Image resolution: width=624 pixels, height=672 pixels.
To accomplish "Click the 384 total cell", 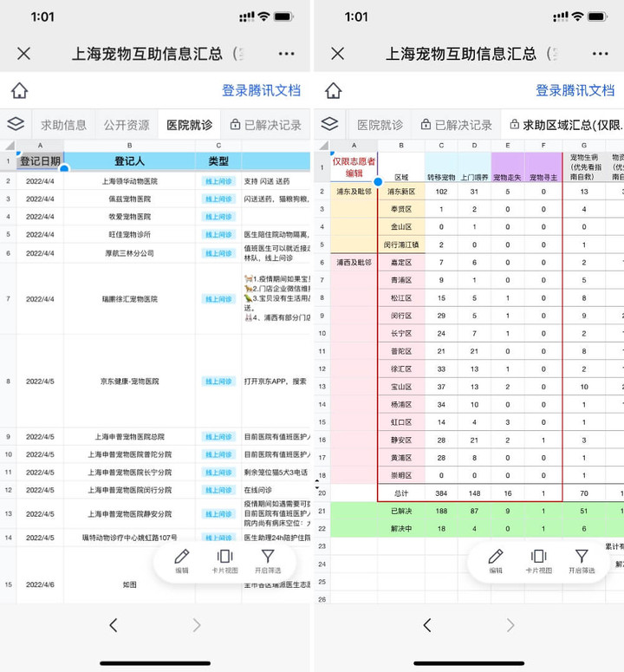I will coord(441,493).
